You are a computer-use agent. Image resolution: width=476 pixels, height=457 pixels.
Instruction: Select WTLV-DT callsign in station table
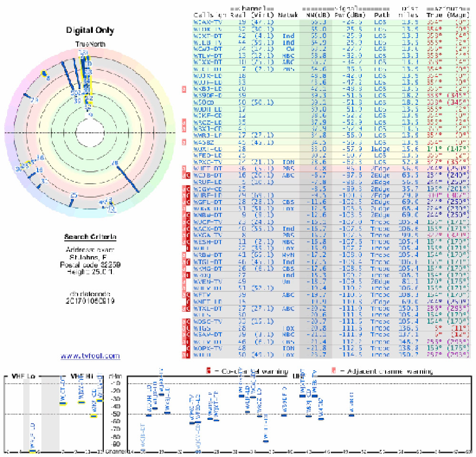[x=208, y=56]
